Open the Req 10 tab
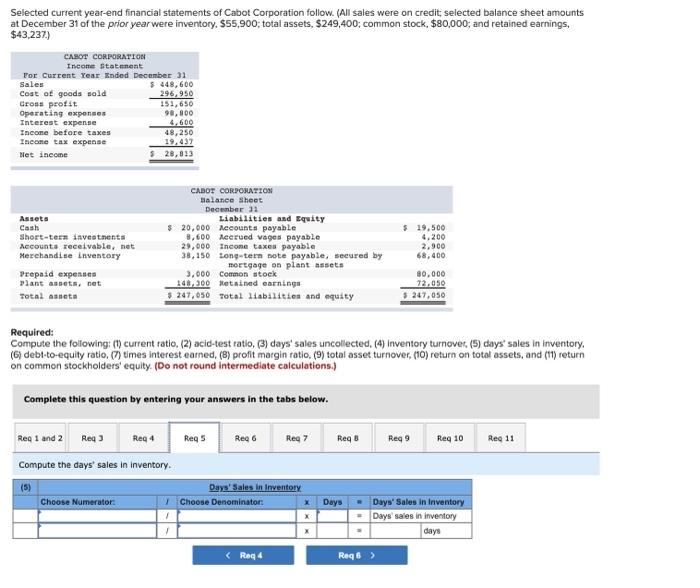The image size is (700, 588). 450,438
